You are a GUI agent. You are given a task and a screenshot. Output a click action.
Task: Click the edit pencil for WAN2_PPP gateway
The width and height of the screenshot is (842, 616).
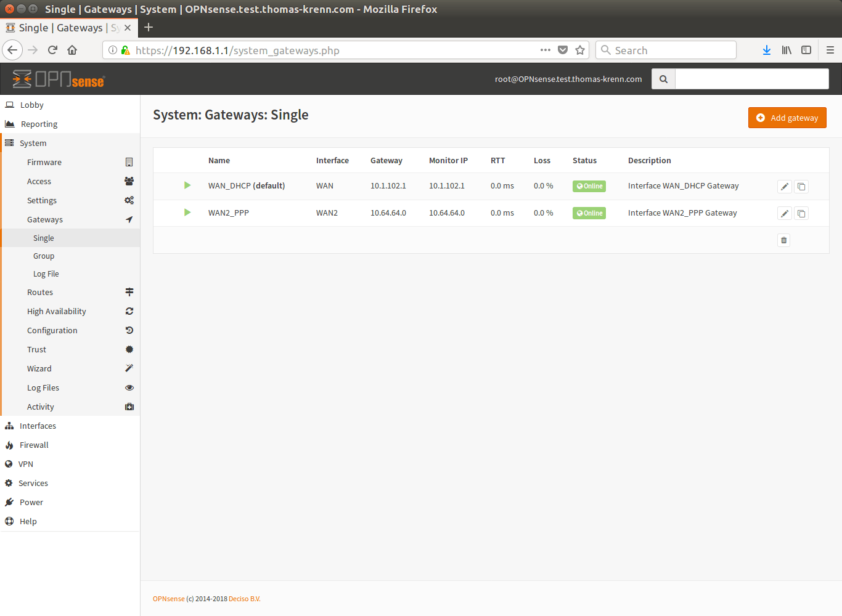pos(784,214)
